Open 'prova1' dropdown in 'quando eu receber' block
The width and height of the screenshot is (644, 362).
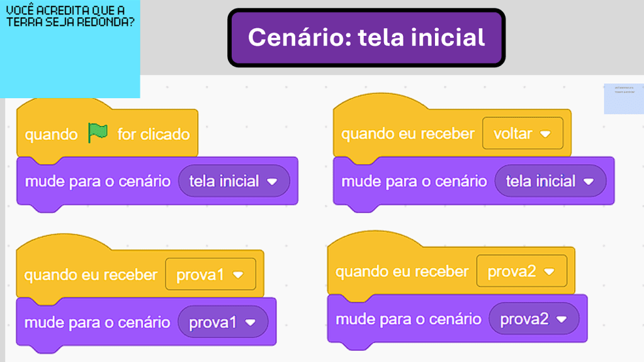237,275
